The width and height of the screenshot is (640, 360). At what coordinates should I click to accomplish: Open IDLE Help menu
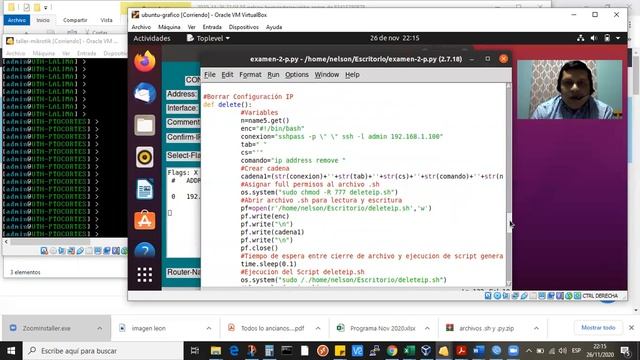pyautogui.click(x=352, y=75)
